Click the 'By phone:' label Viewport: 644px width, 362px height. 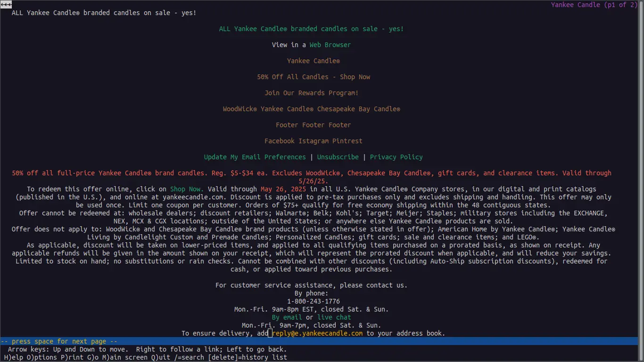(312, 293)
